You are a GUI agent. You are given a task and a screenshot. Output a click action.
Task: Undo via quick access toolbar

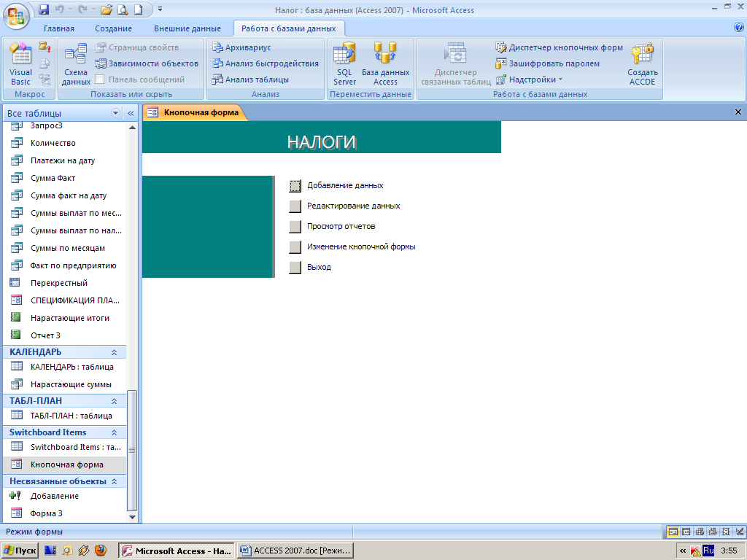pyautogui.click(x=60, y=9)
